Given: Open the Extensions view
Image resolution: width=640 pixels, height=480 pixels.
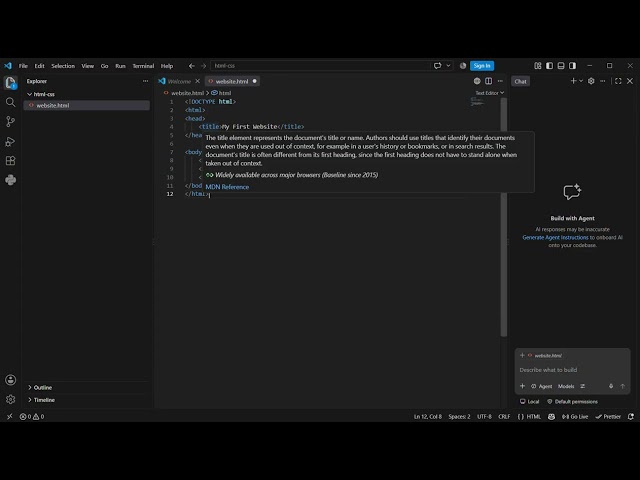Looking at the screenshot, I should tap(11, 160).
